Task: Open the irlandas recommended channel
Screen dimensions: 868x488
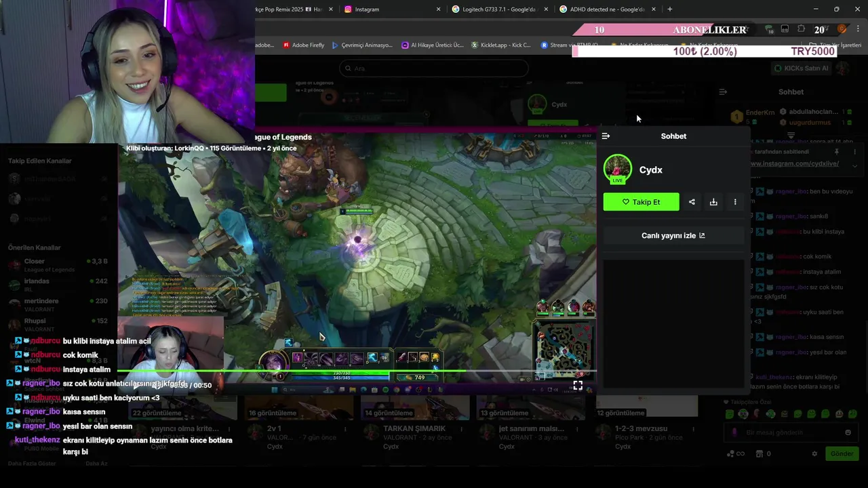Action: (x=59, y=285)
